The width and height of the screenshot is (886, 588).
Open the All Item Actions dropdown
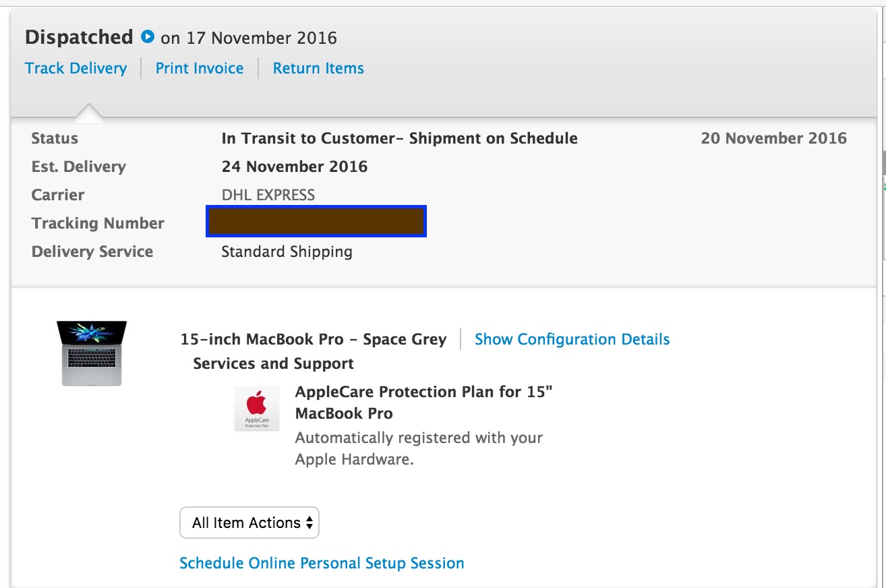[249, 523]
